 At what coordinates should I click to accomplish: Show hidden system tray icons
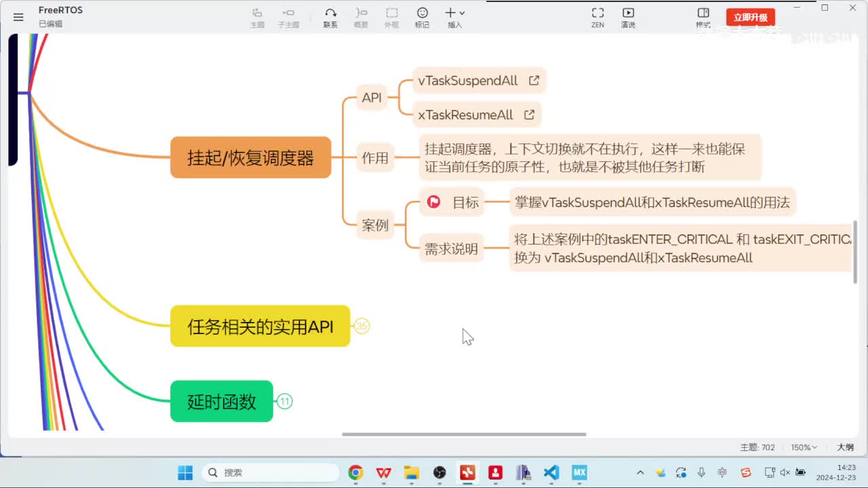pyautogui.click(x=640, y=472)
